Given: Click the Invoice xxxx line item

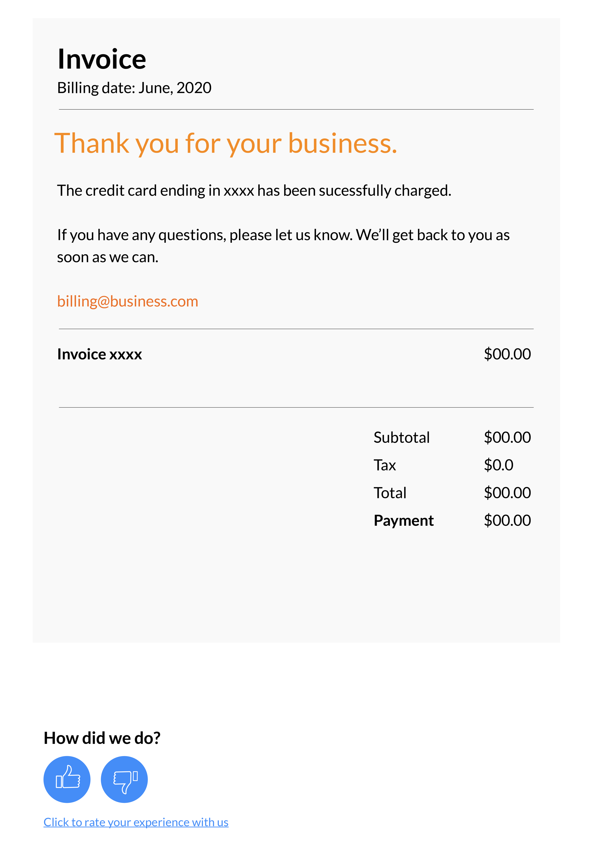Looking at the screenshot, I should 99,354.
